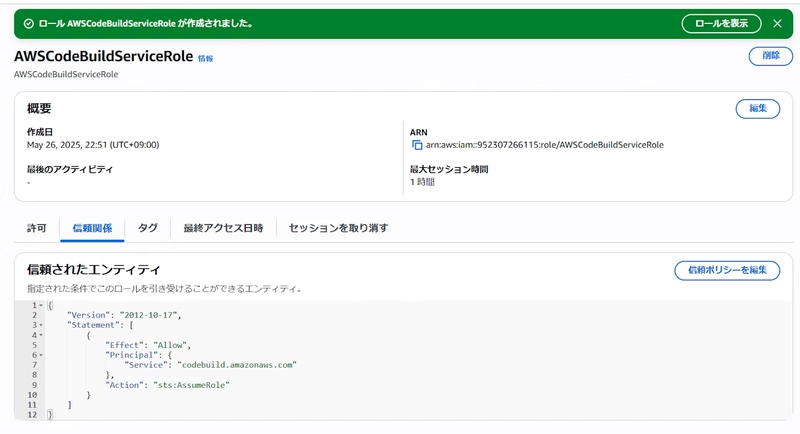Click the 最大セッション時間 label
The image size is (800, 434).
click(449, 169)
